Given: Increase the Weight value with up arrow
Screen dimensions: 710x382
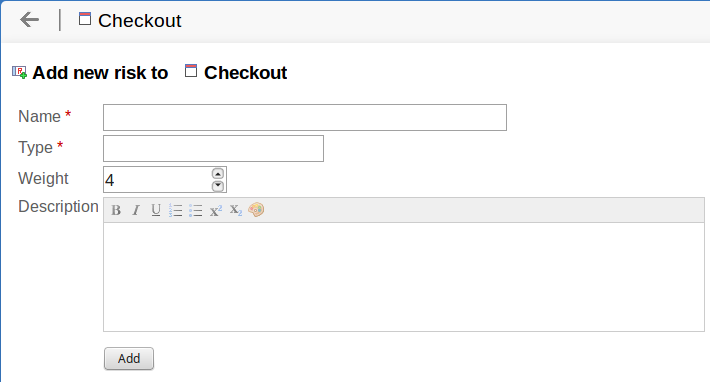Looking at the screenshot, I should coord(218,174).
